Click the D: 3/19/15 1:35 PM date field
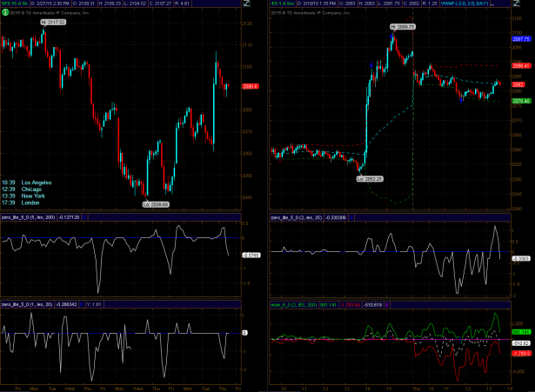The height and width of the screenshot is (392, 535). coord(317,3)
